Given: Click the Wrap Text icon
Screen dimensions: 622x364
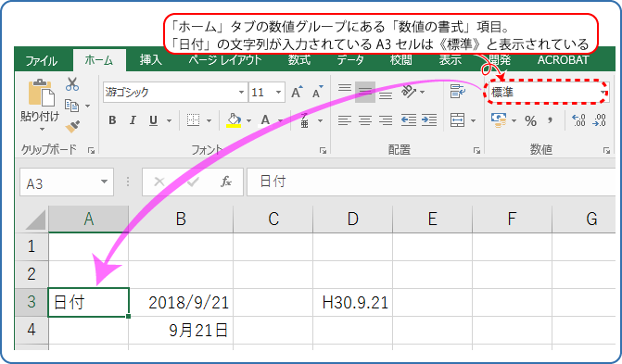Looking at the screenshot, I should tap(457, 91).
